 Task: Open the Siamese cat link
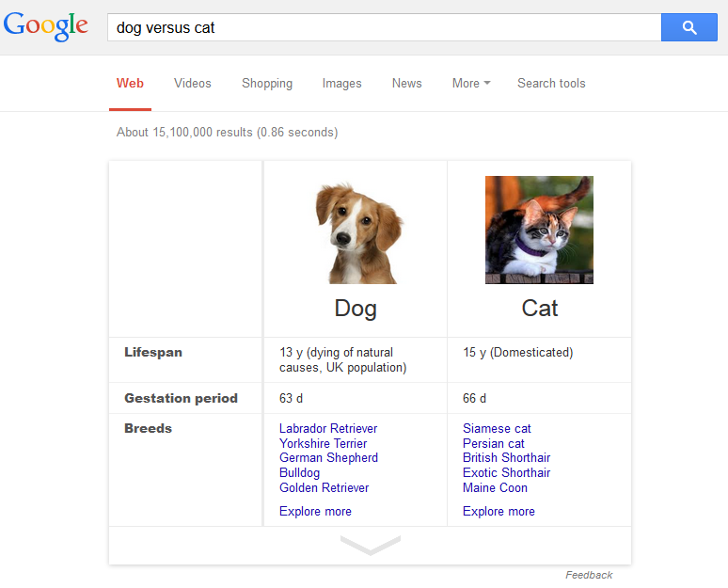tap(497, 428)
